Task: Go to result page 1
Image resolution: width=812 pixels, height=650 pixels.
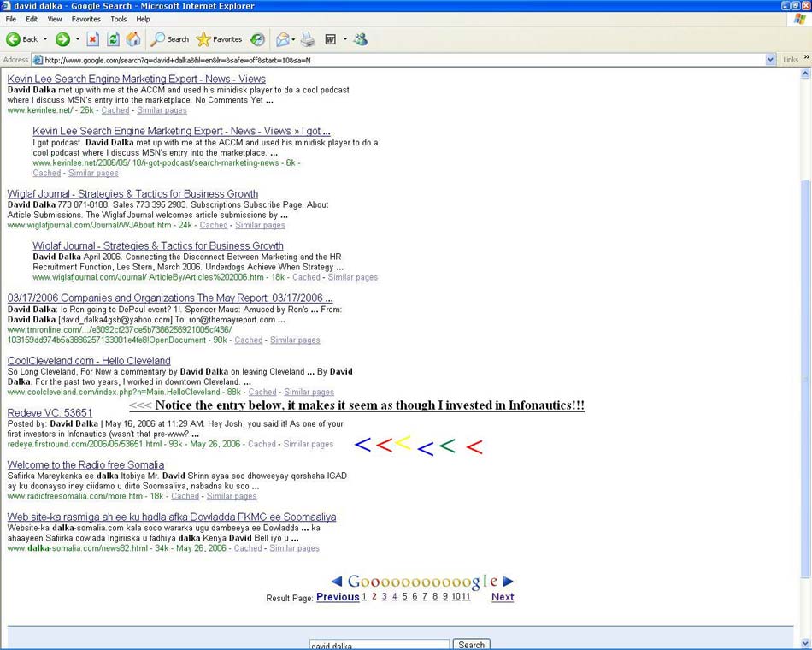Action: click(364, 597)
